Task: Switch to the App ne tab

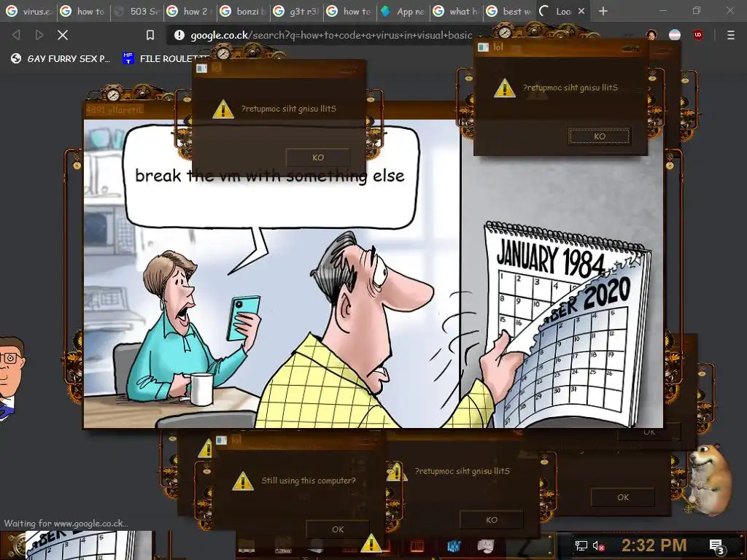Action: click(x=403, y=11)
